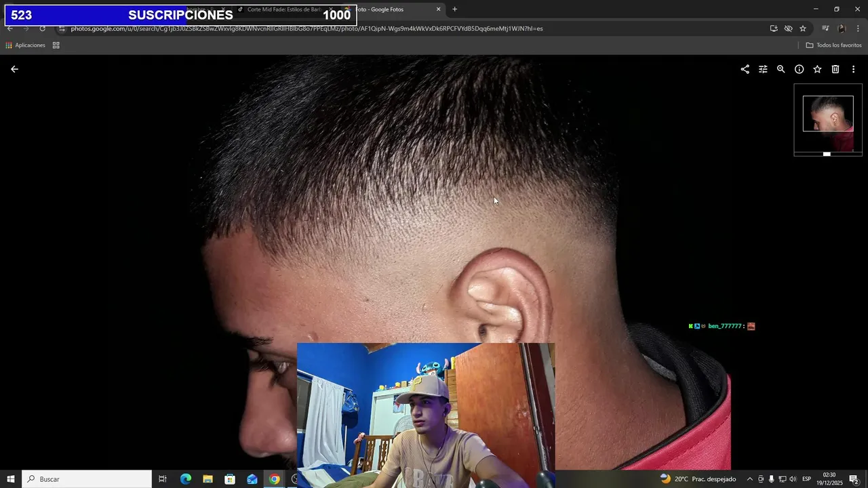The height and width of the screenshot is (488, 868).
Task: Open more options three-dot menu in viewer
Action: coord(853,69)
